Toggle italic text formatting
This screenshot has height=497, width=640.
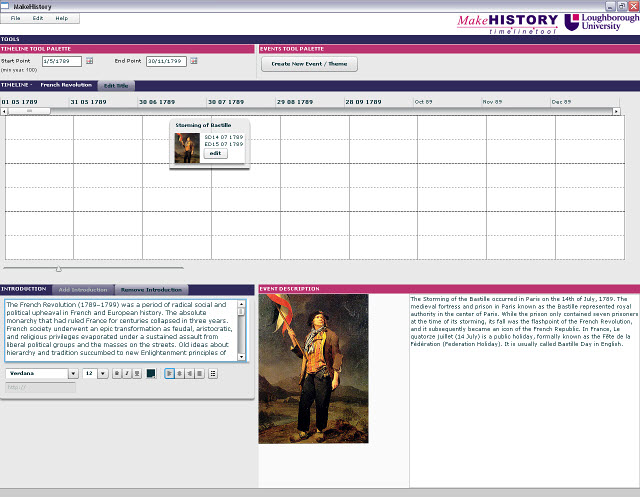pos(126,373)
